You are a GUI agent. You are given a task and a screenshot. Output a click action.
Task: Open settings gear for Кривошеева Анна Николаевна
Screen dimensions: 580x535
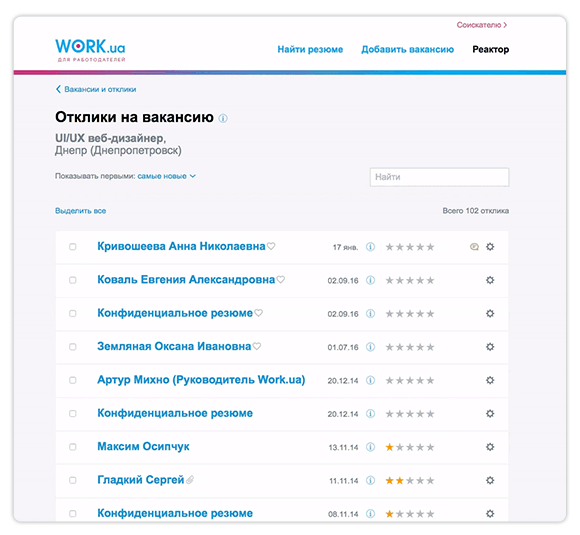point(490,247)
